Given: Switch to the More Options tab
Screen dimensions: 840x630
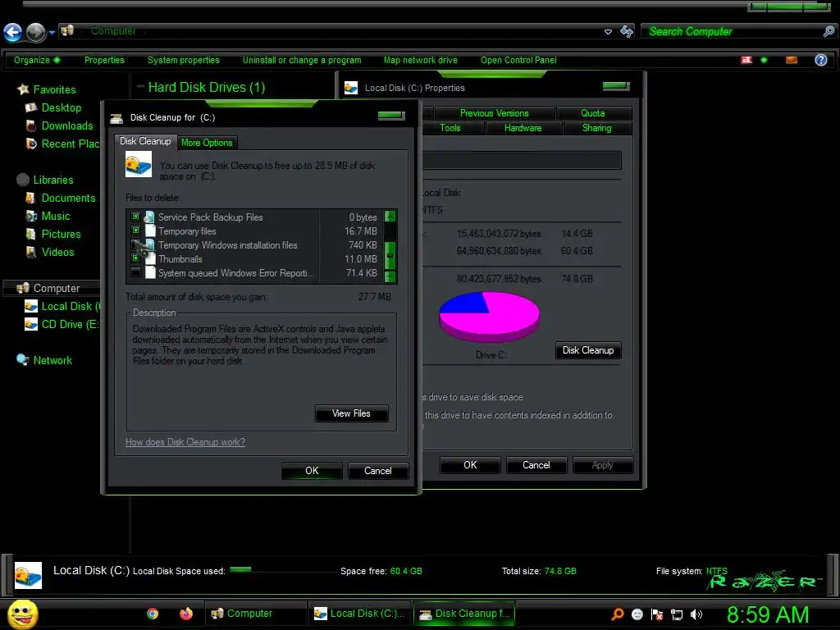Looking at the screenshot, I should 207,143.
